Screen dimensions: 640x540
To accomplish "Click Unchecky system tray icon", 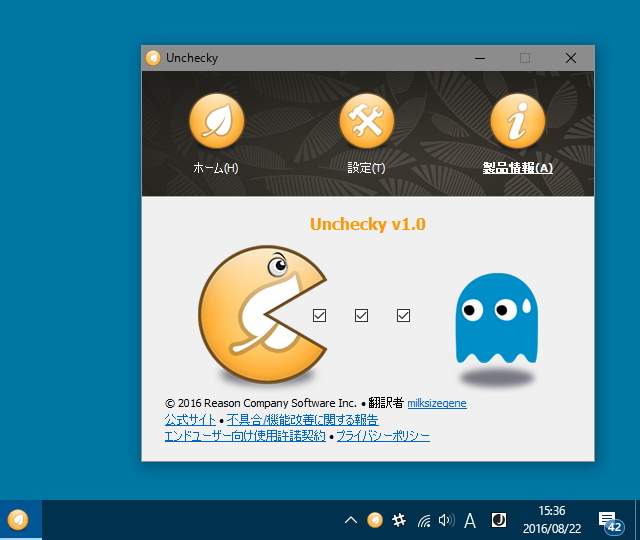I will (x=375, y=520).
